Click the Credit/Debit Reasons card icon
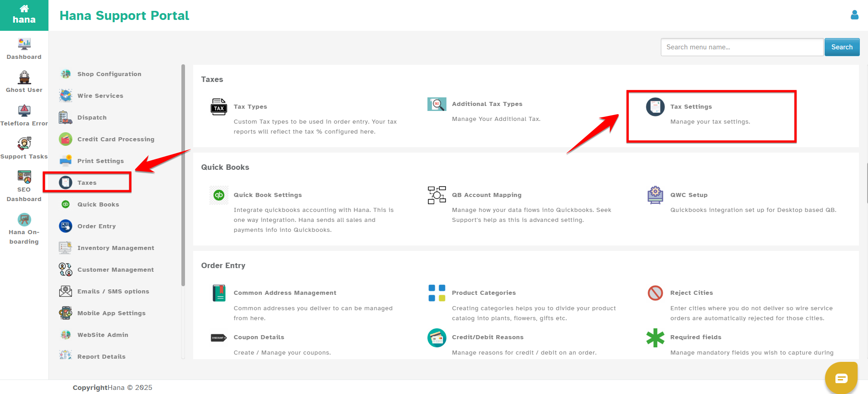This screenshot has height=394, width=868. pyautogui.click(x=437, y=338)
